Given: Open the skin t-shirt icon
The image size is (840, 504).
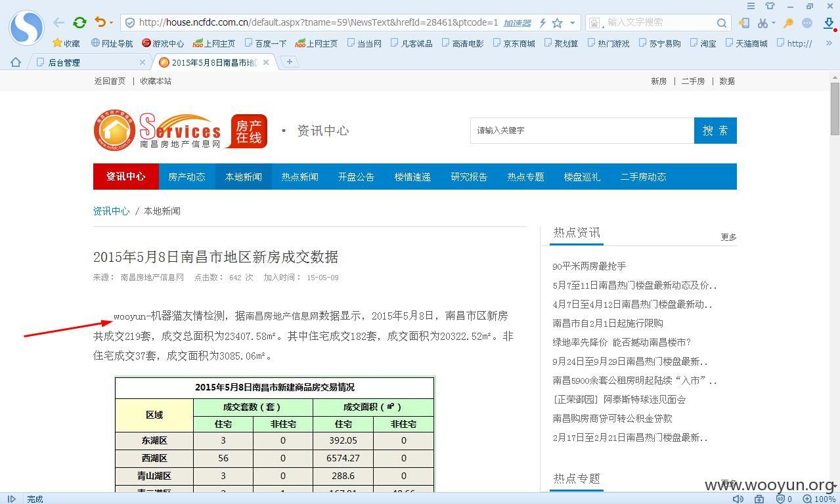Looking at the screenshot, I should click(770, 6).
